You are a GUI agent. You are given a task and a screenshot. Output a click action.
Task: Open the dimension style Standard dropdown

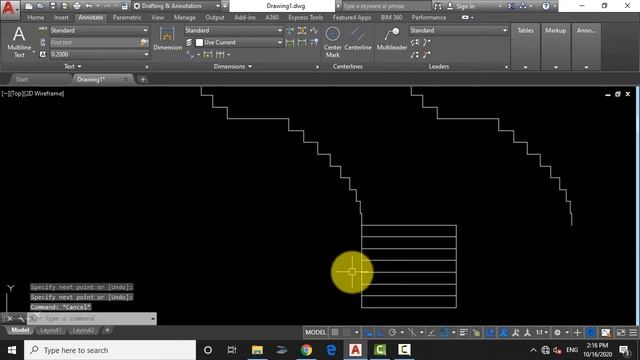(x=233, y=30)
